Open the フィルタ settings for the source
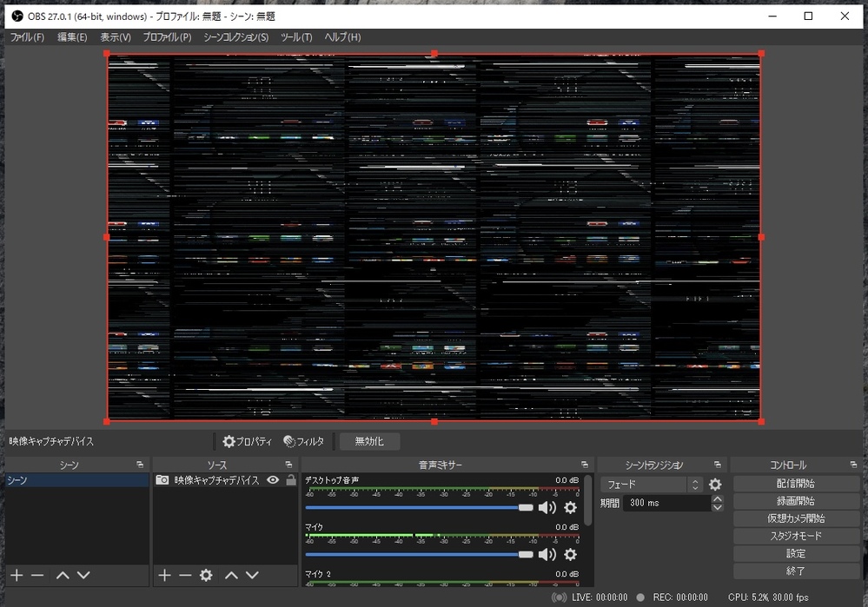 [304, 441]
